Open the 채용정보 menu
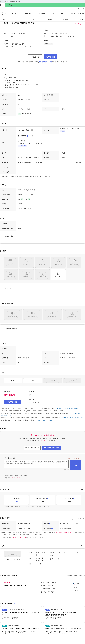This screenshot has width=85, height=644. (14, 14)
